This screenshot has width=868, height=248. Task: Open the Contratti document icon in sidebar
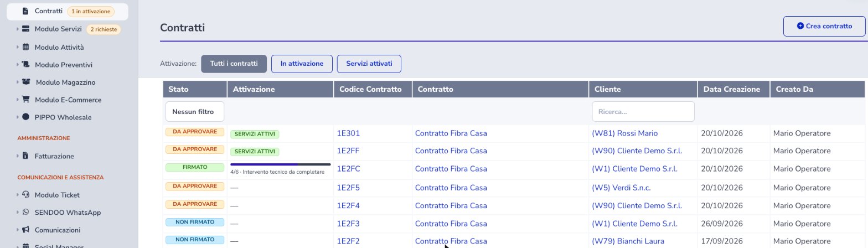point(25,11)
